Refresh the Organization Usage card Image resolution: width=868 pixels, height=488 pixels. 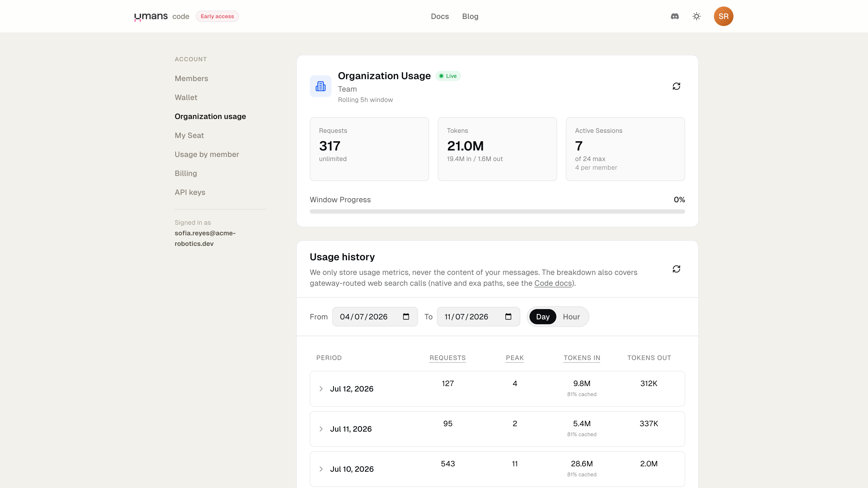click(x=676, y=86)
